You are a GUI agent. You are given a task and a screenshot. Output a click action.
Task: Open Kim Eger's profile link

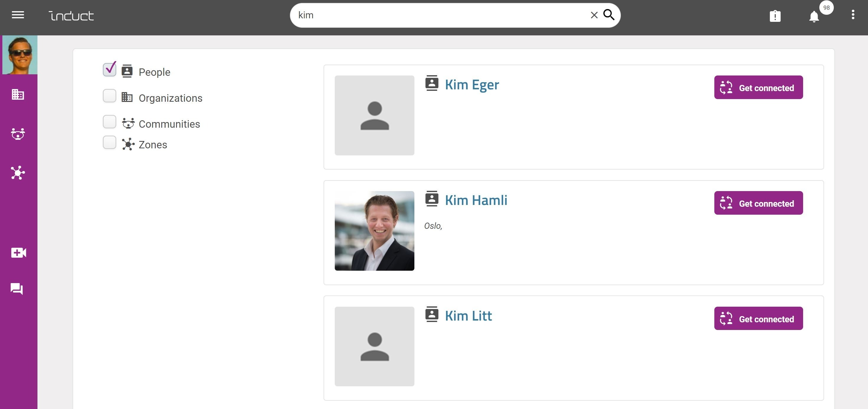472,85
